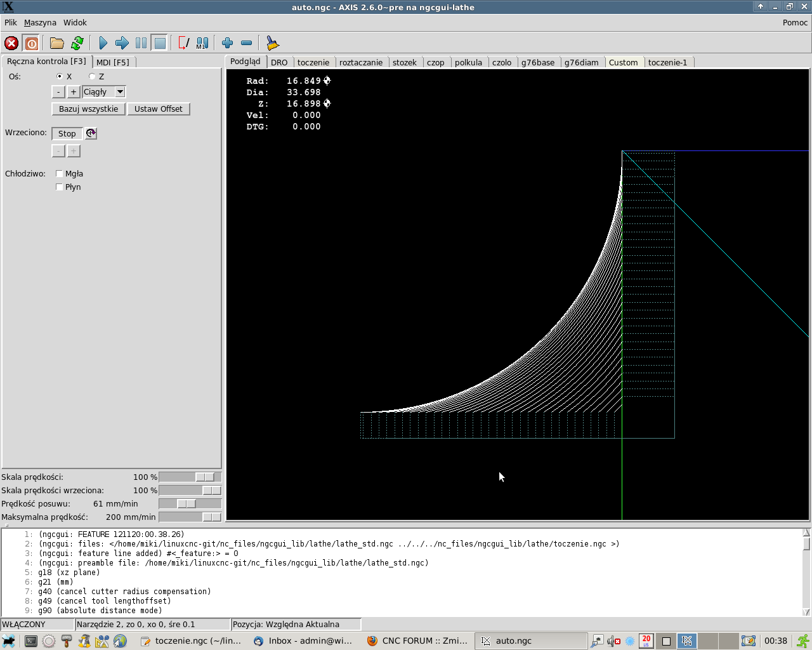Screen dimensions: 812x650
Task: Toggle the machine power button
Action: pos(31,43)
